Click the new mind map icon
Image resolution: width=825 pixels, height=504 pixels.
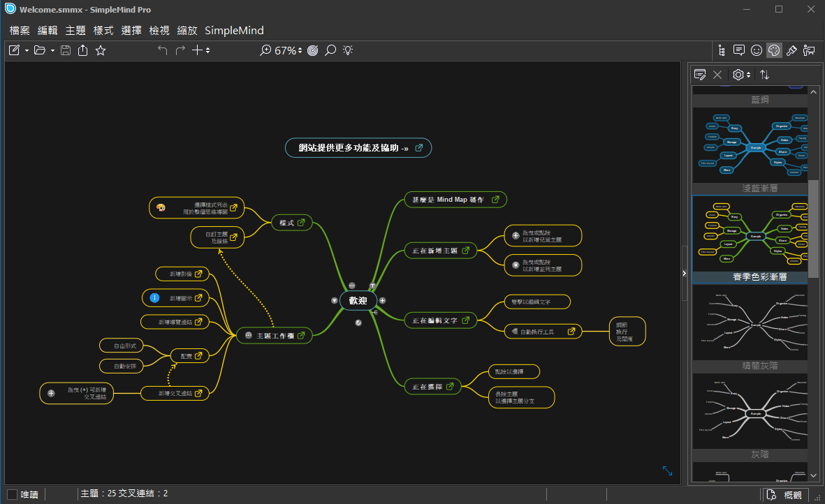(x=14, y=50)
